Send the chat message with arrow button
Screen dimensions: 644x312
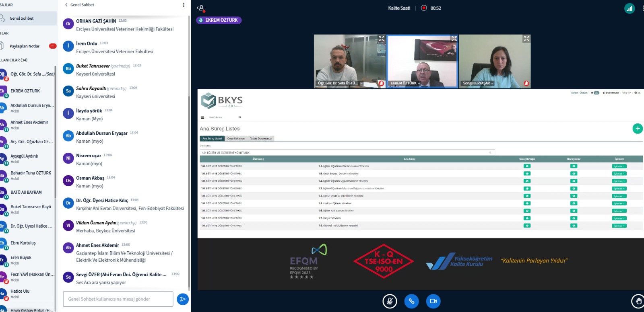[182, 299]
